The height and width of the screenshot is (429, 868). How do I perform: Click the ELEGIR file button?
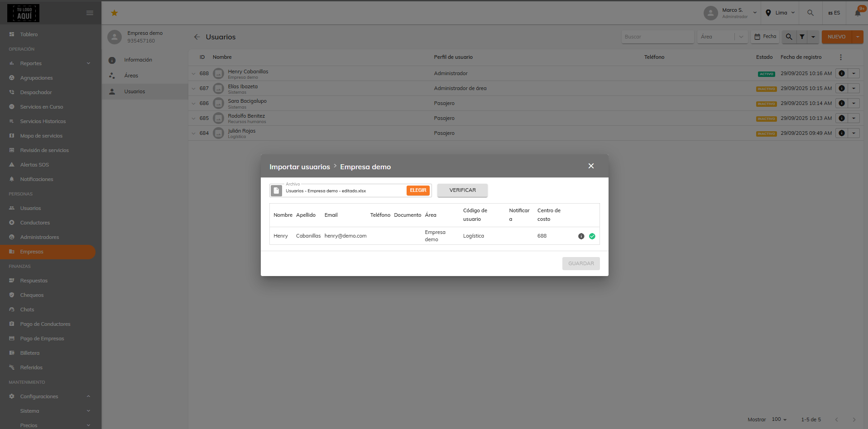coord(418,191)
